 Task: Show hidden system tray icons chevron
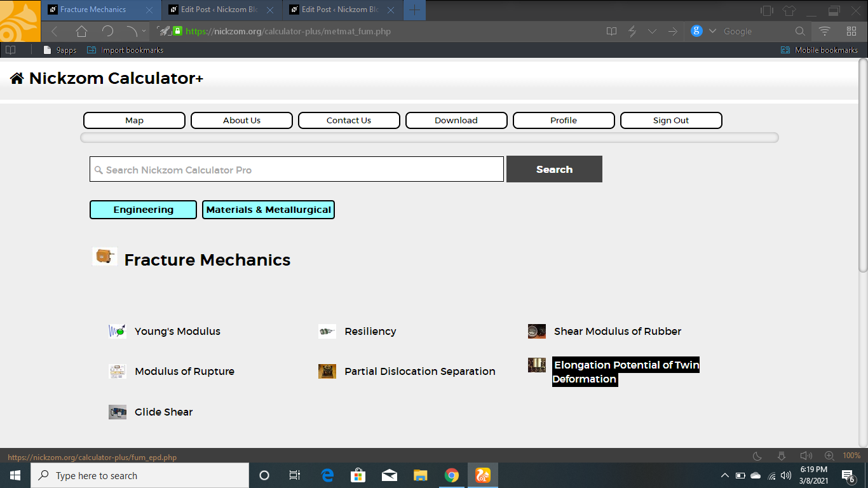[724, 475]
